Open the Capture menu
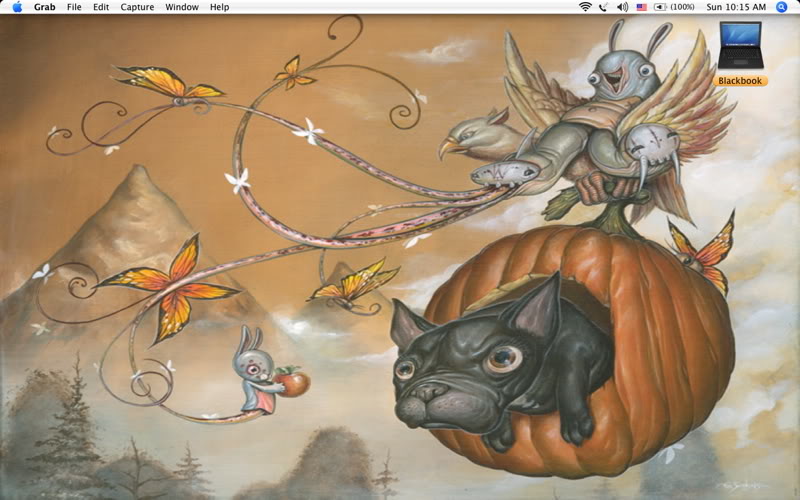The image size is (800, 500). tap(137, 7)
